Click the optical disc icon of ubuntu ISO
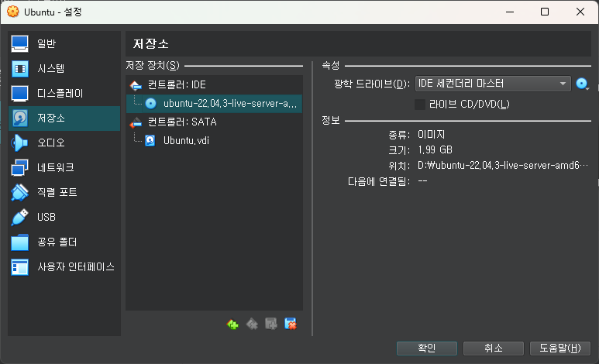This screenshot has width=599, height=364. click(x=150, y=104)
